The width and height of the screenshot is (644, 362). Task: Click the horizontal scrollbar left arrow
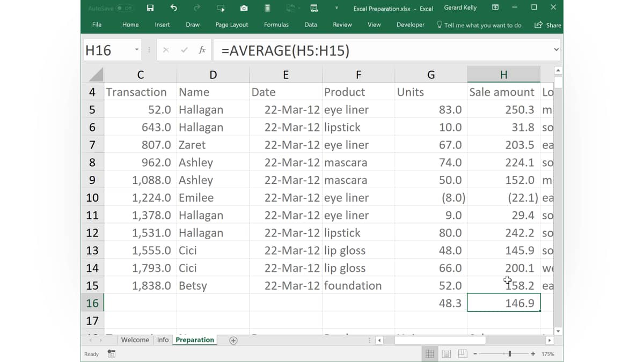[x=380, y=341]
